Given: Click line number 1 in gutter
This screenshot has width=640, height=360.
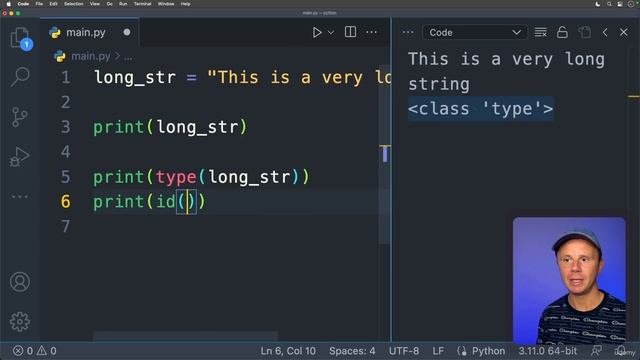Looking at the screenshot, I should pos(66,77).
